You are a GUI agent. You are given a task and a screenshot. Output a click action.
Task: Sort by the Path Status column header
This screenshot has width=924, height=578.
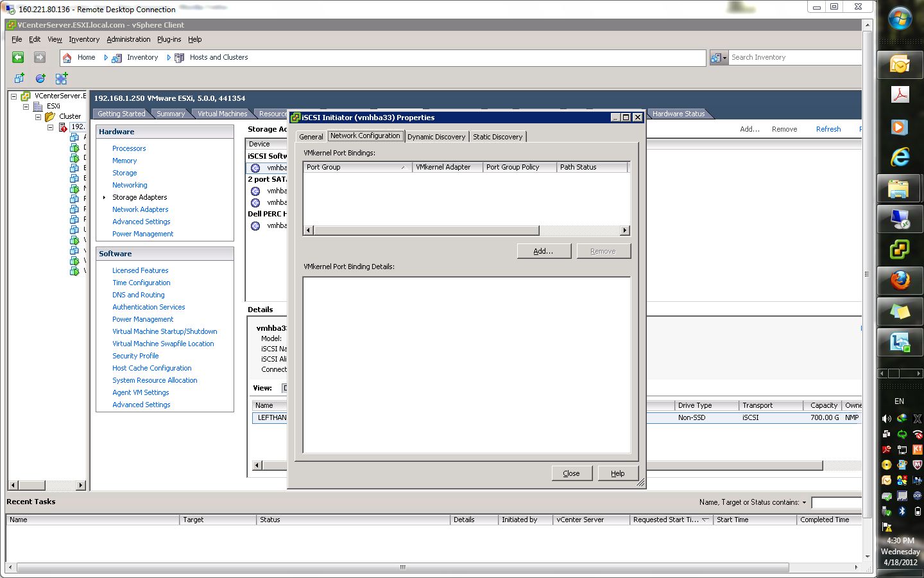click(591, 167)
